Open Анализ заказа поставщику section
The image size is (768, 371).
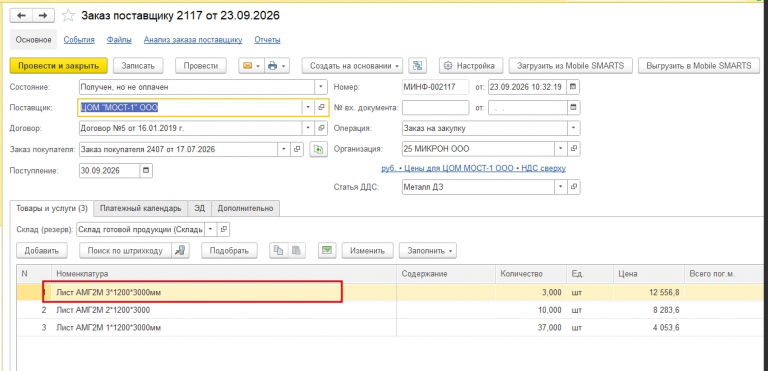tap(193, 40)
